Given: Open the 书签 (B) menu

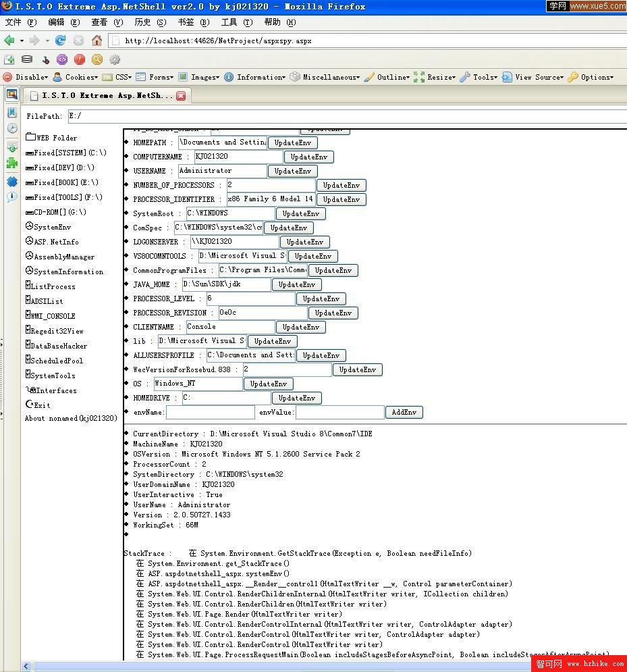Looking at the screenshot, I should click(x=194, y=22).
